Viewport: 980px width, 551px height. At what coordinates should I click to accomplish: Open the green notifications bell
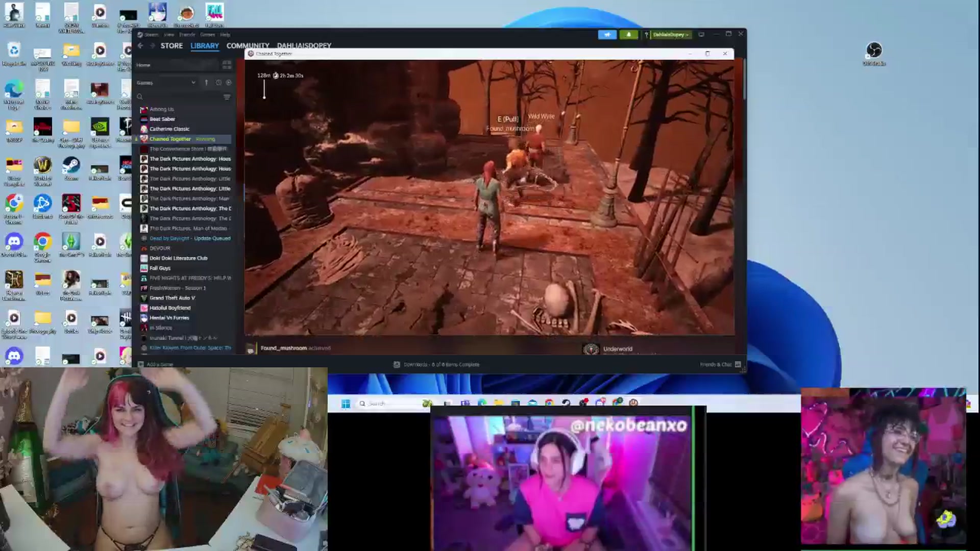pyautogui.click(x=629, y=35)
